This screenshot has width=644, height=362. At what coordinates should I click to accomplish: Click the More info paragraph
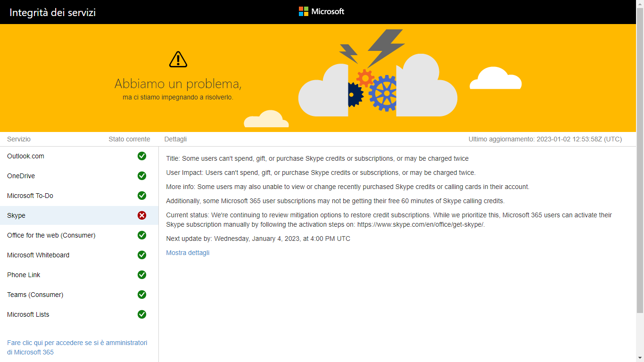pos(348,187)
